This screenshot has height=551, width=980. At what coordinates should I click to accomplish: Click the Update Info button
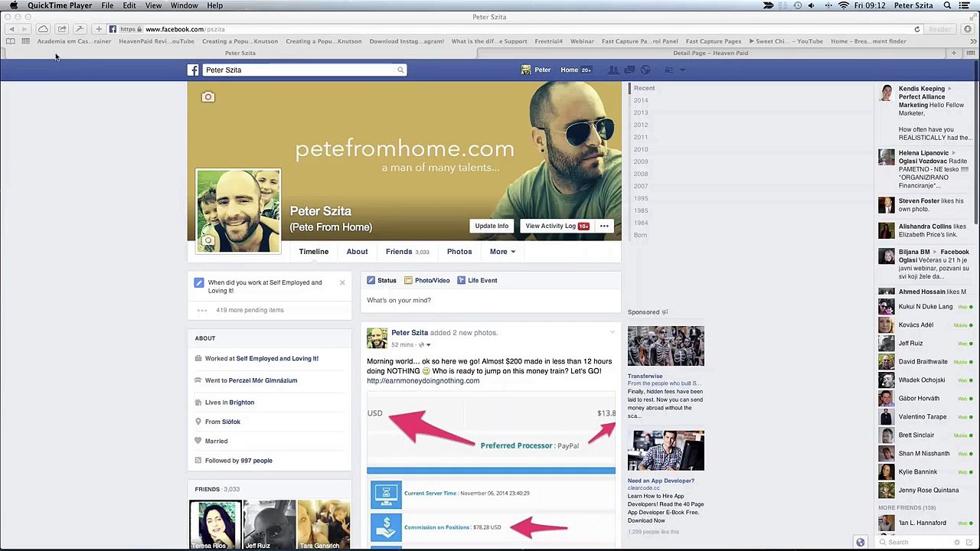pos(492,226)
